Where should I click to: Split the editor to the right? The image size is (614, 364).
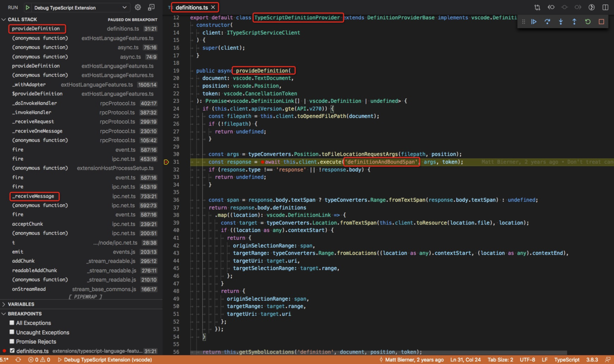(605, 7)
